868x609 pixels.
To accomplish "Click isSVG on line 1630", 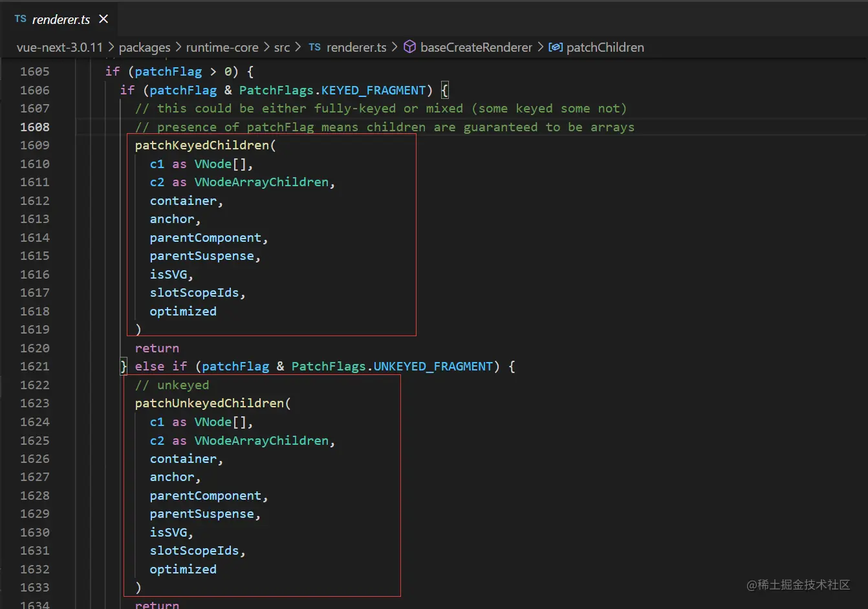I will [x=168, y=533].
